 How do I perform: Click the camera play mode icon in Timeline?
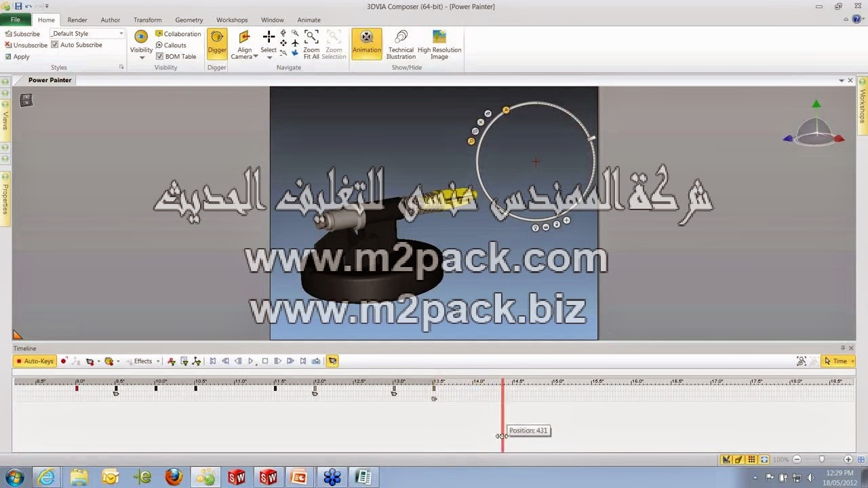click(333, 361)
